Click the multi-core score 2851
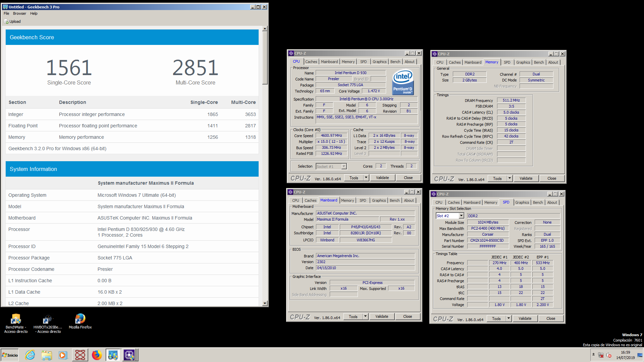 point(196,68)
